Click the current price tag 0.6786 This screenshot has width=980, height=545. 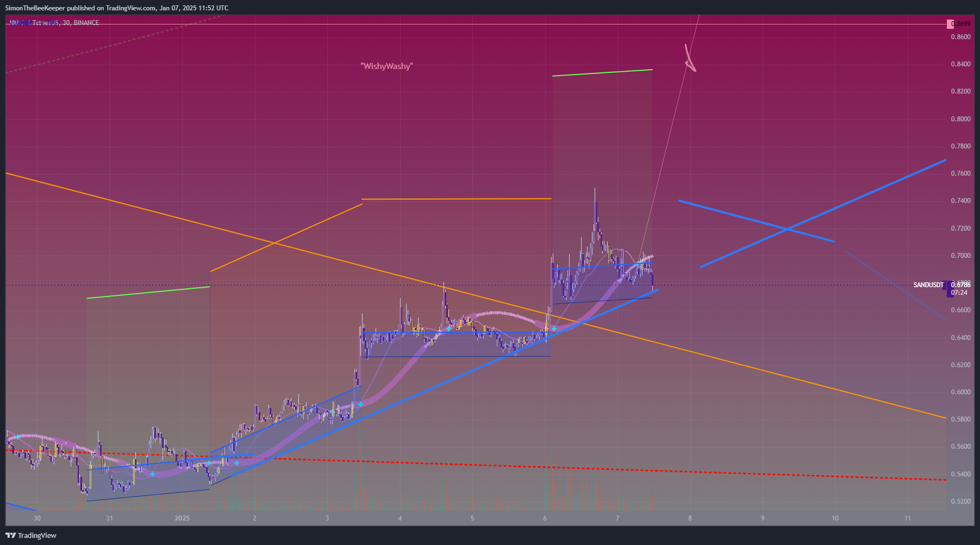point(960,285)
